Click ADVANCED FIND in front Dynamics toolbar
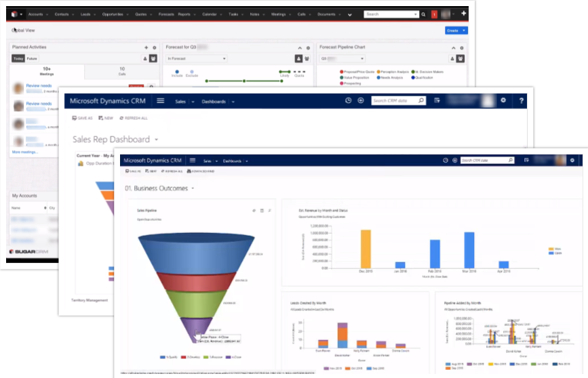Image resolution: width=588 pixels, height=378 pixels. [201, 171]
